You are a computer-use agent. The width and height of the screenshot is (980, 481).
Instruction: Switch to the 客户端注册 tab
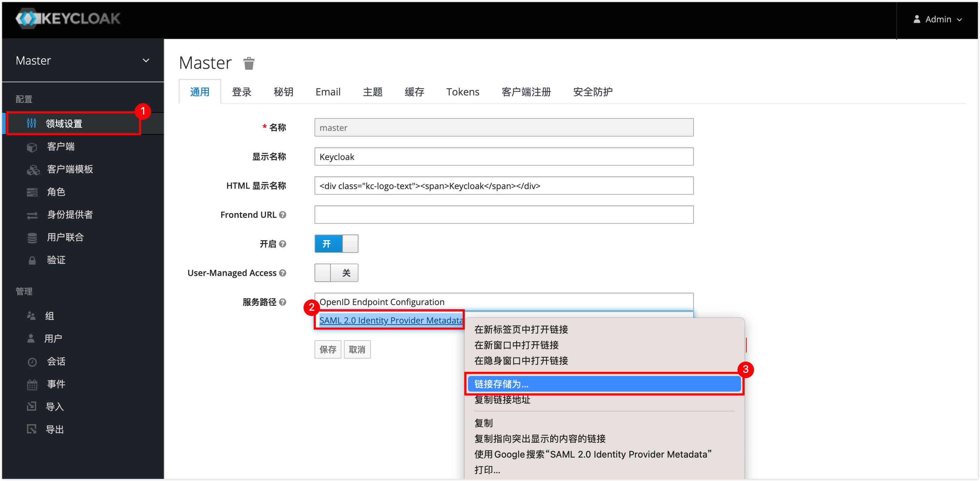coord(526,92)
